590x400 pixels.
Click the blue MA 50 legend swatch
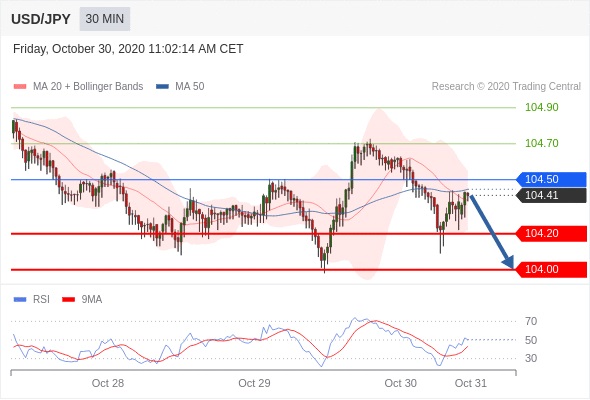point(162,87)
